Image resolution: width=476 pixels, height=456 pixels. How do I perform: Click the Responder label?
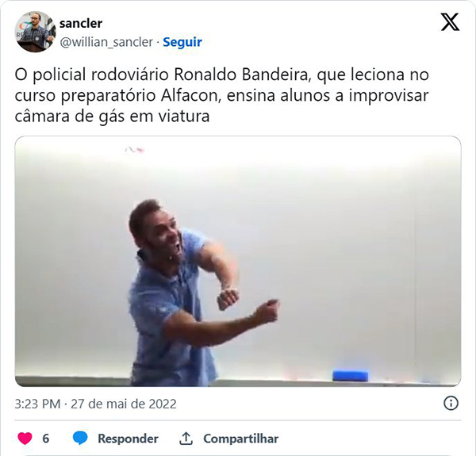[x=128, y=439]
